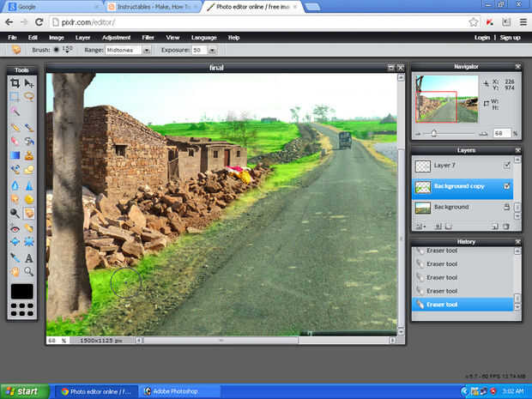Select Layer 7 in Layers panel
The width and height of the screenshot is (532, 399).
(462, 166)
